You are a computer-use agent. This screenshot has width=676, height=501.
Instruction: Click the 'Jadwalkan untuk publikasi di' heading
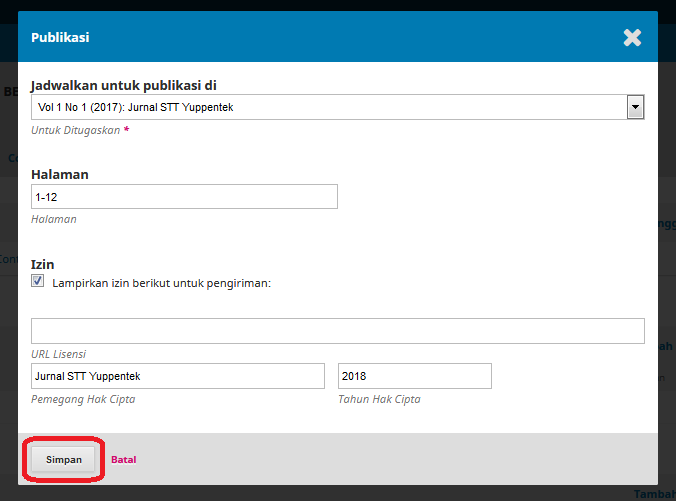click(x=124, y=85)
